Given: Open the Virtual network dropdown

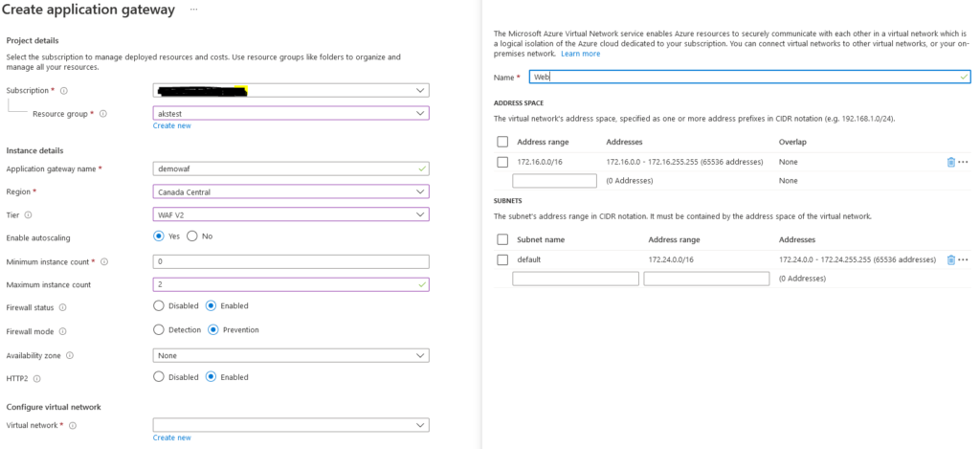Looking at the screenshot, I should click(290, 424).
